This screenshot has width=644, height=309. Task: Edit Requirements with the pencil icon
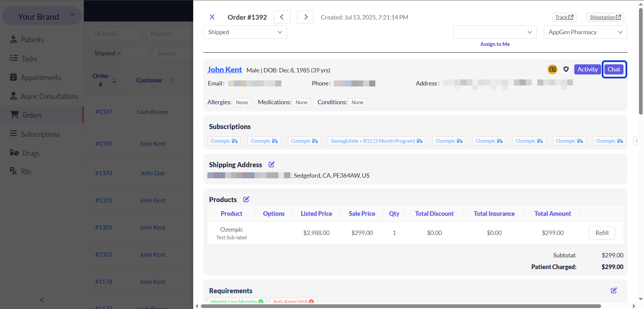(x=614, y=291)
